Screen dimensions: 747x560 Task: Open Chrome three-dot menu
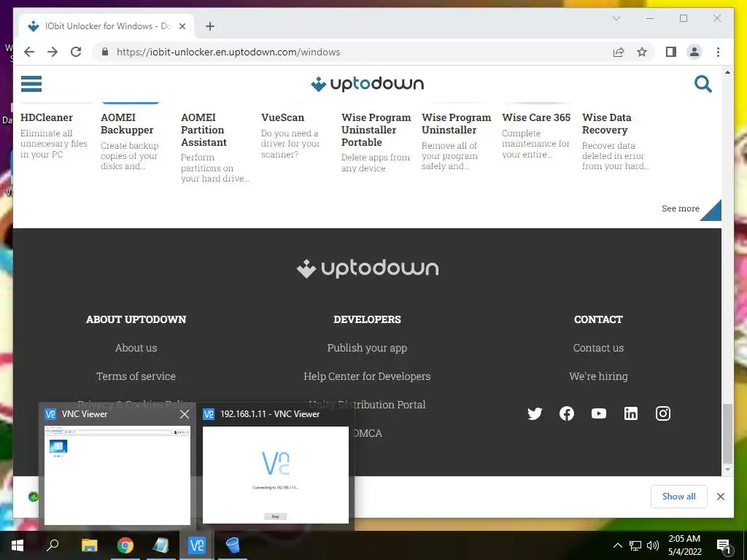pos(718,52)
